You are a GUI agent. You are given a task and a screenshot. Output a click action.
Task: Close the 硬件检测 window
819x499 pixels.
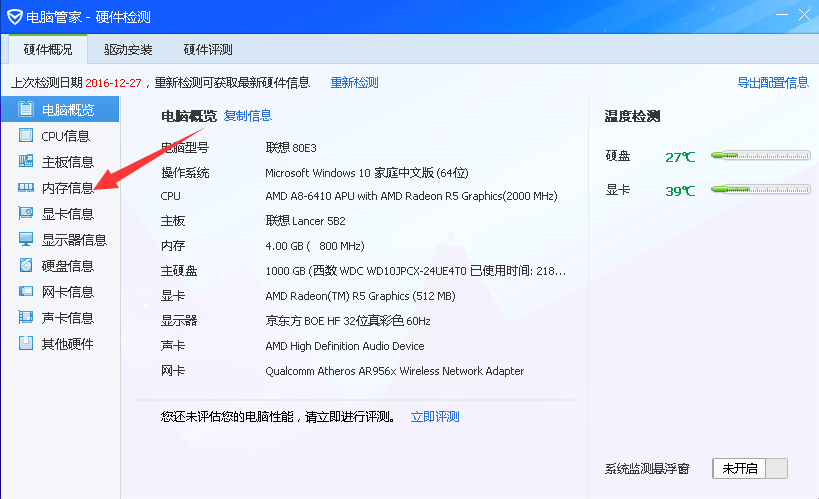point(804,15)
